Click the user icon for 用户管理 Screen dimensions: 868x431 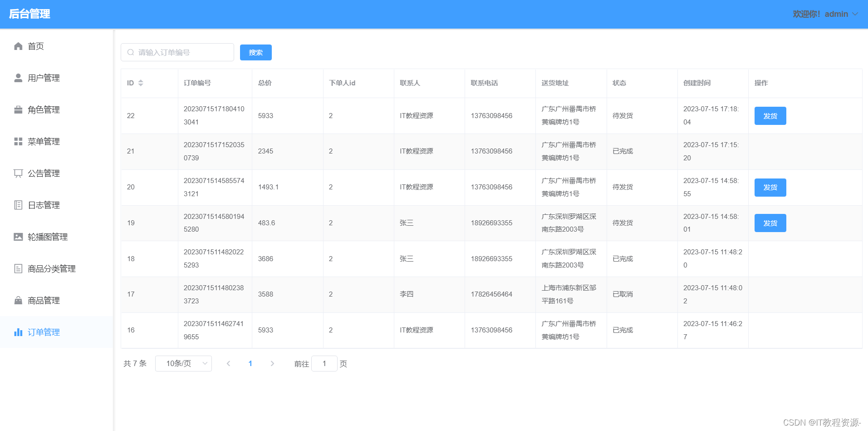18,78
